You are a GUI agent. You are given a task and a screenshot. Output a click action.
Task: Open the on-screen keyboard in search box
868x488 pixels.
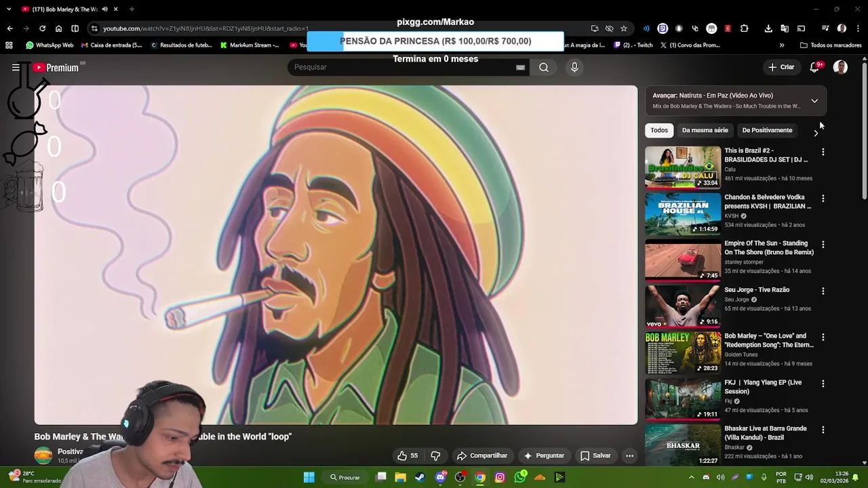(x=520, y=67)
